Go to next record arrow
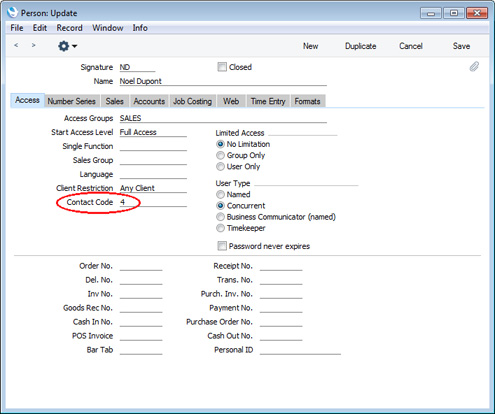 click(x=33, y=45)
